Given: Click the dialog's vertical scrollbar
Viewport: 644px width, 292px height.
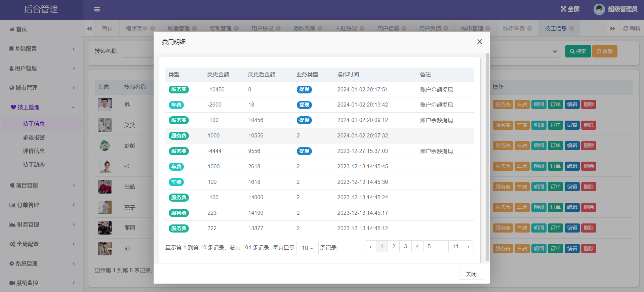Looking at the screenshot, I should click(488, 157).
